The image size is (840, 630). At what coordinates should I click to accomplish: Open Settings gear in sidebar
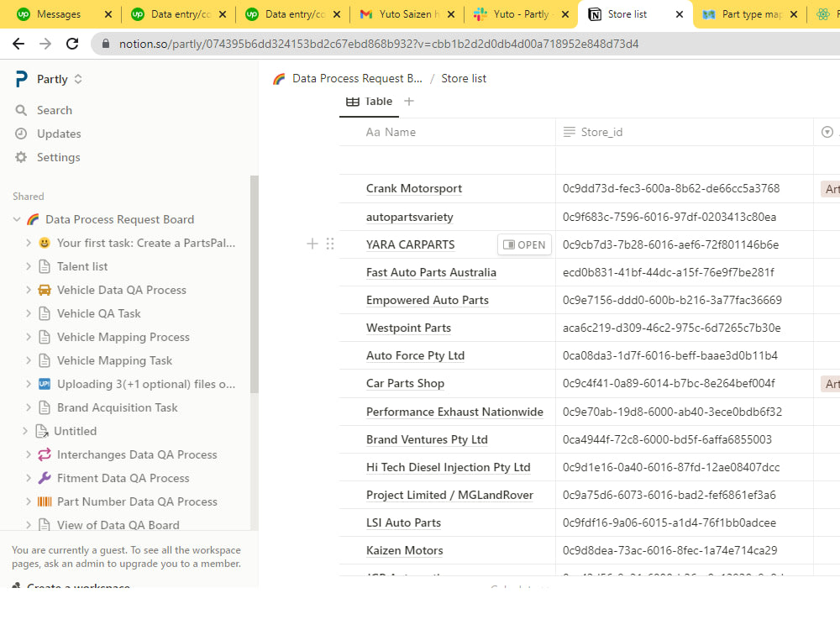[x=21, y=158]
